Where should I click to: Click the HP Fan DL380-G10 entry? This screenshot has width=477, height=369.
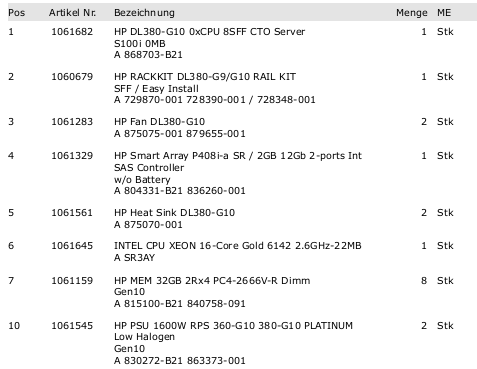pyautogui.click(x=159, y=122)
